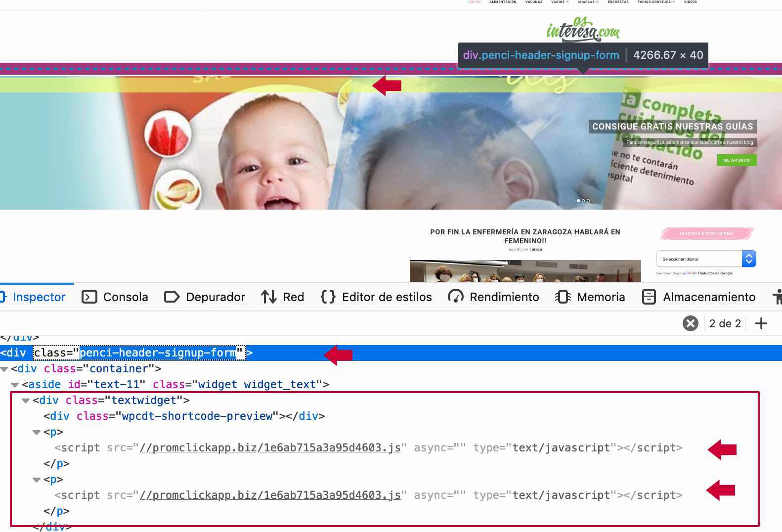Click the TRADUCIR A OTRO IDIOMA heading
This screenshot has height=532, width=782.
coord(706,233)
